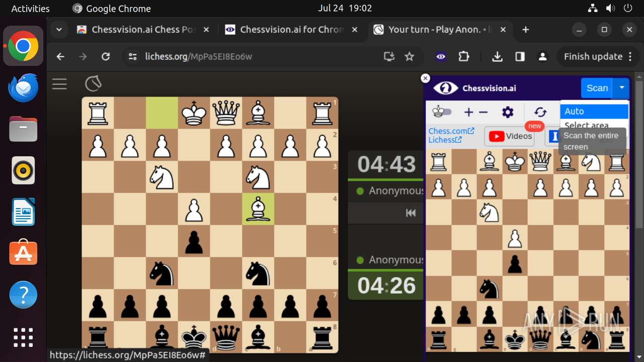Close the Chessvision.ai for Chrome tab
This screenshot has height=362, width=644.
tap(355, 30)
